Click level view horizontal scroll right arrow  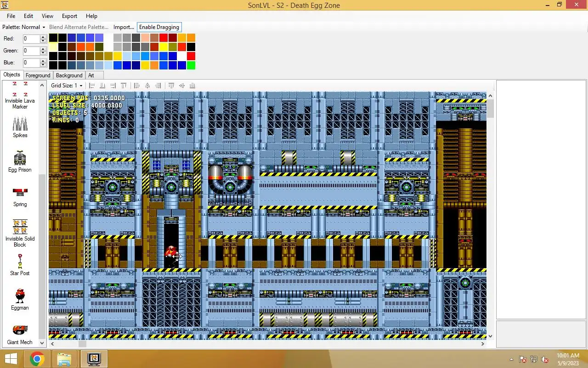click(x=483, y=344)
